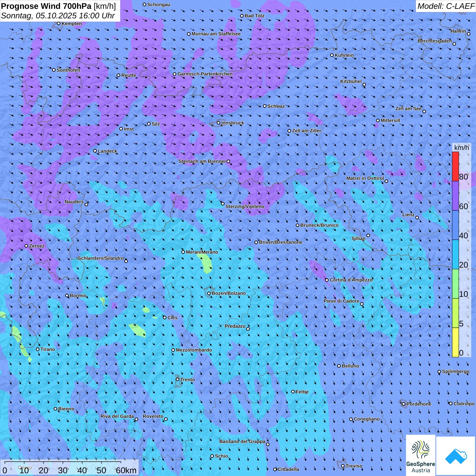Click the Zell am Ziller label
The width and height of the screenshot is (476, 476).
coord(306,131)
